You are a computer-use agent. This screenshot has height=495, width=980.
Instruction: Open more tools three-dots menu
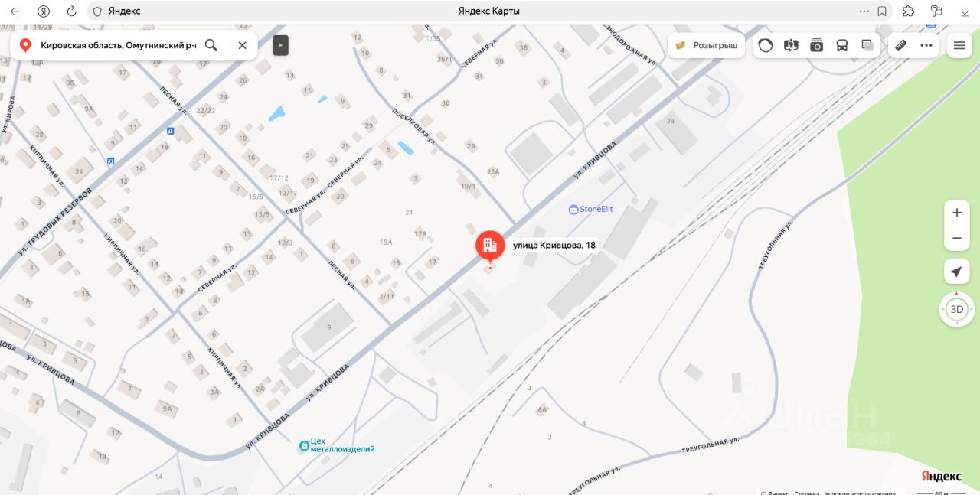point(926,45)
